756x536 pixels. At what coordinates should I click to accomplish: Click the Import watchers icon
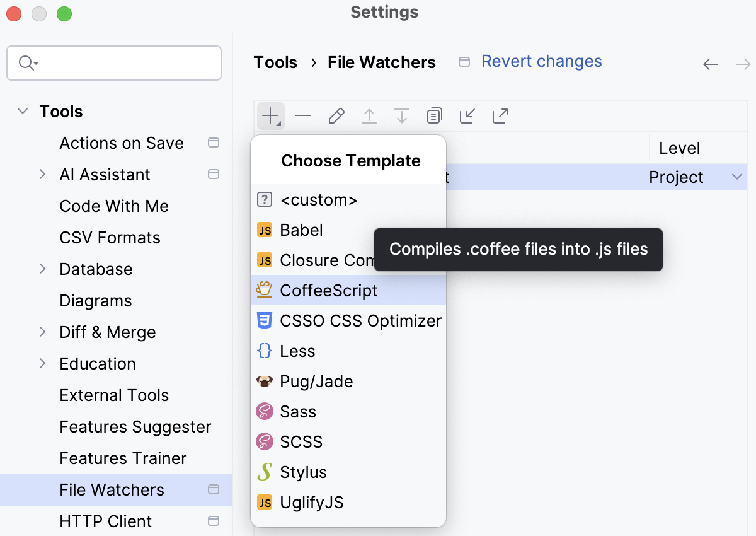pos(467,115)
